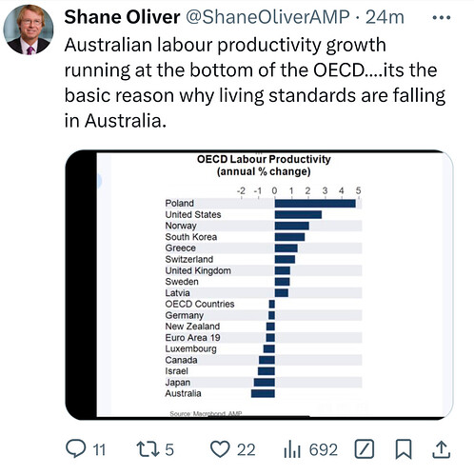This screenshot has height=476, width=474.
Task: Repost the tweet using the retweet icon
Action: (148, 449)
